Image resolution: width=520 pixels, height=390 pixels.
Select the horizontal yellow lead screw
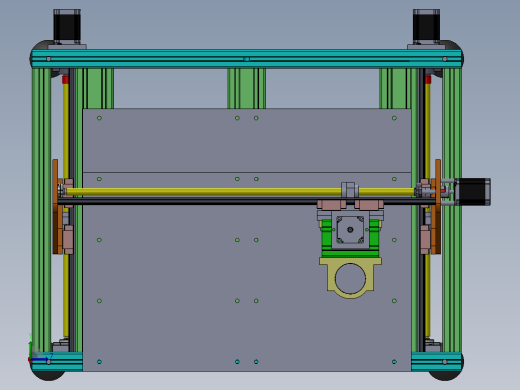pyautogui.click(x=240, y=192)
